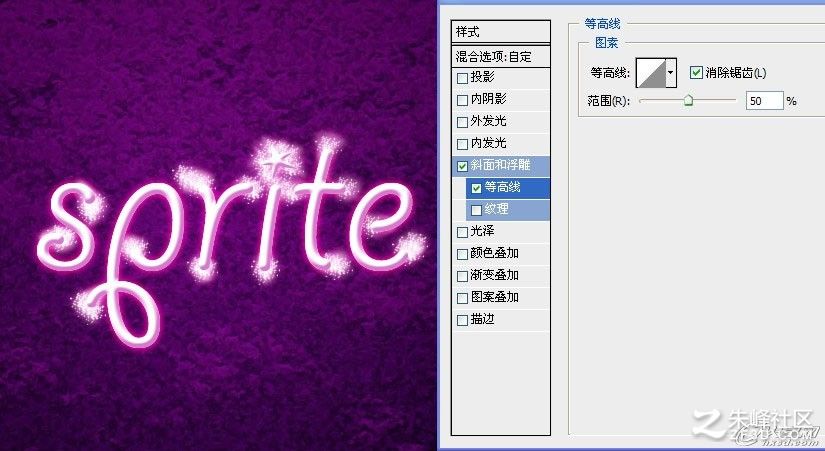Enable the 描边 stroke checkbox
Image resolution: width=825 pixels, height=451 pixels.
coord(462,320)
